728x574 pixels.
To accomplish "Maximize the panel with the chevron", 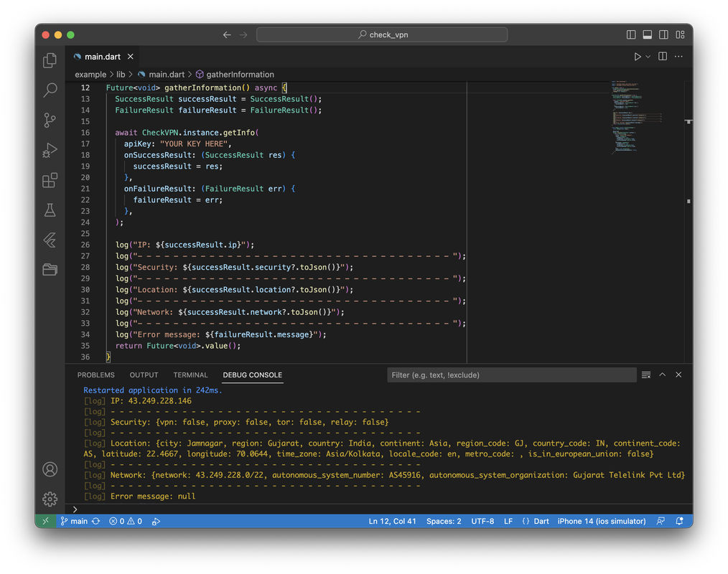I will [663, 375].
